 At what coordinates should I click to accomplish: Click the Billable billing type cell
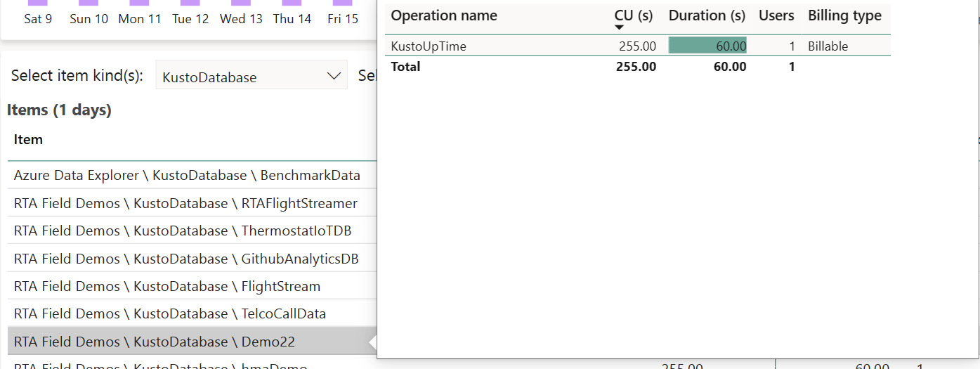[x=828, y=46]
